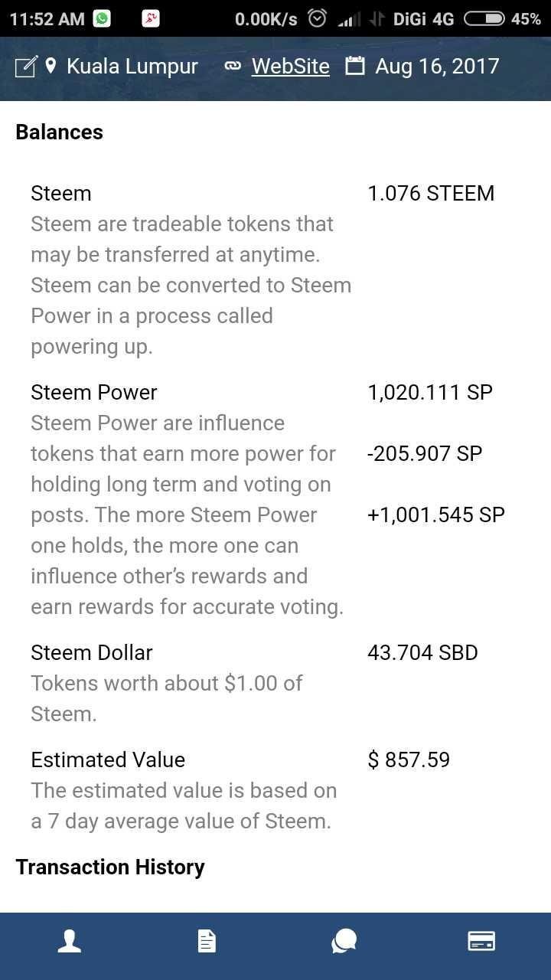Tap the profile icon in bottom navigation
This screenshot has height=980, width=551.
[x=70, y=941]
